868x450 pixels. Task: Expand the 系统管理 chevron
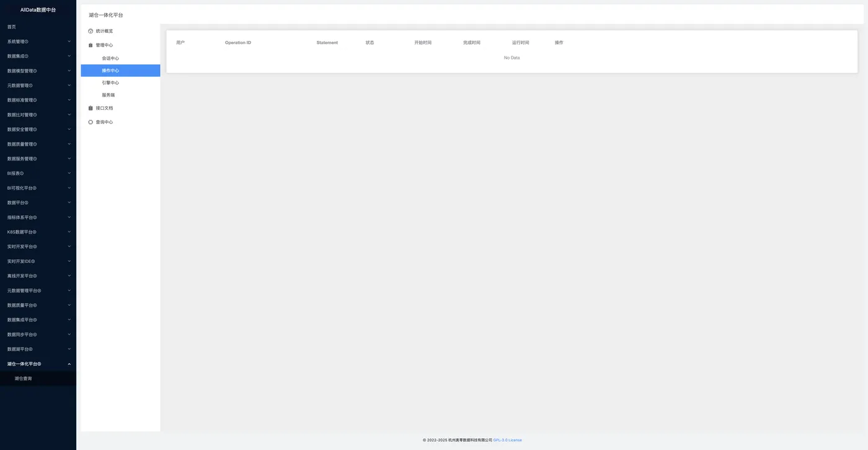tap(69, 42)
